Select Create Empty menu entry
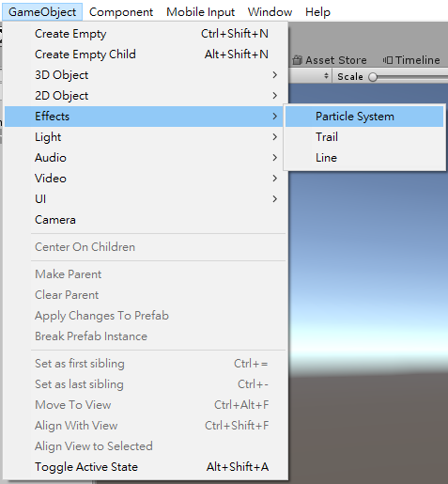 pos(146,34)
